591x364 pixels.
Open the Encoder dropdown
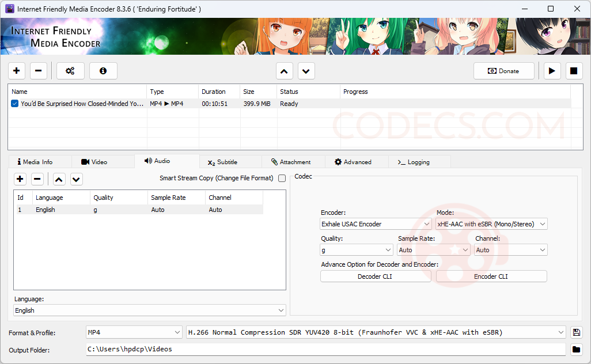[376, 224]
